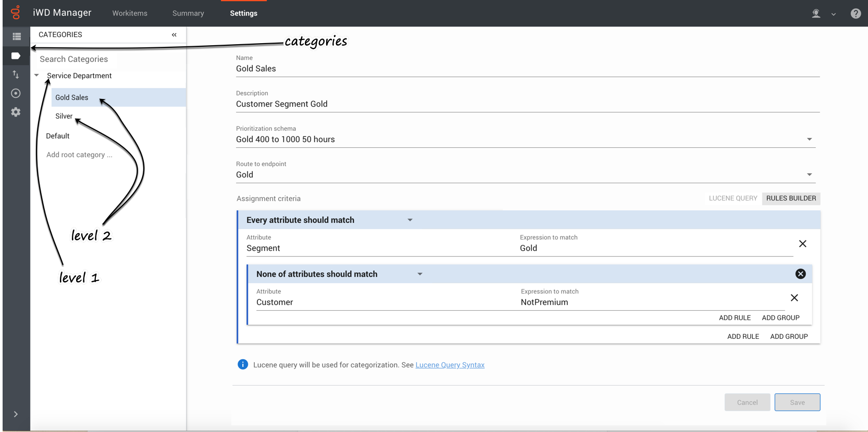
Task: Delete the None of attributes group
Action: coord(800,274)
